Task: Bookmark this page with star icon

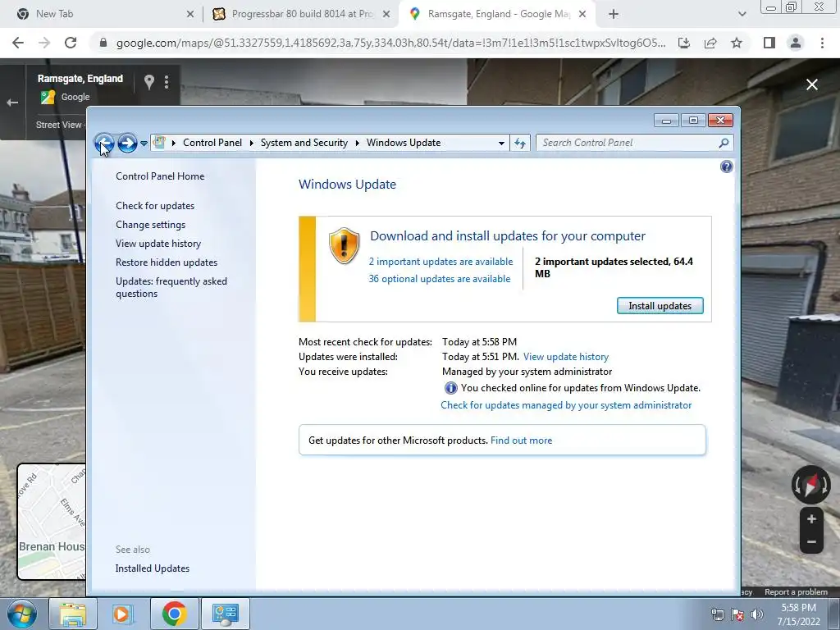Action: click(x=737, y=43)
